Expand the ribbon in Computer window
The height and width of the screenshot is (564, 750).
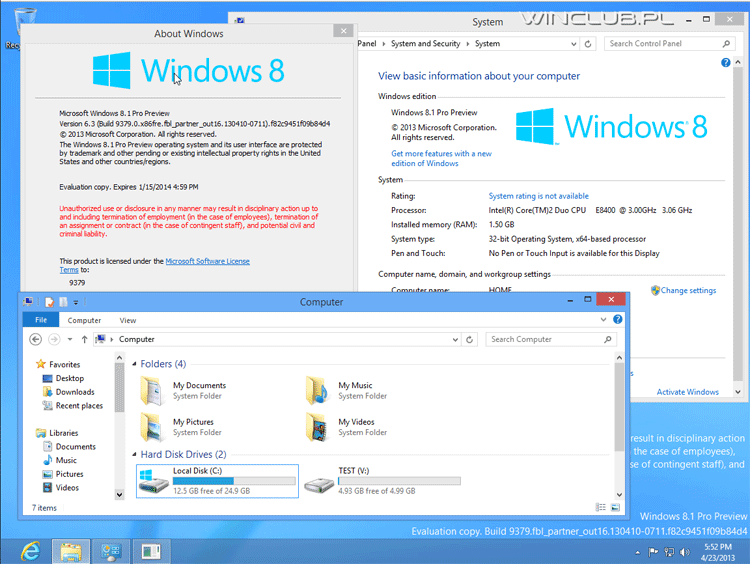pyautogui.click(x=603, y=320)
